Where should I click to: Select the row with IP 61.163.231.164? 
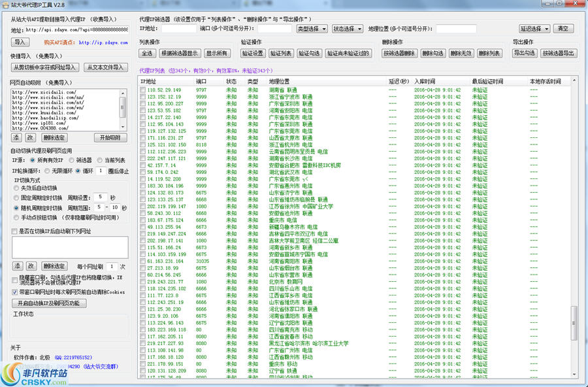pyautogui.click(x=354, y=261)
